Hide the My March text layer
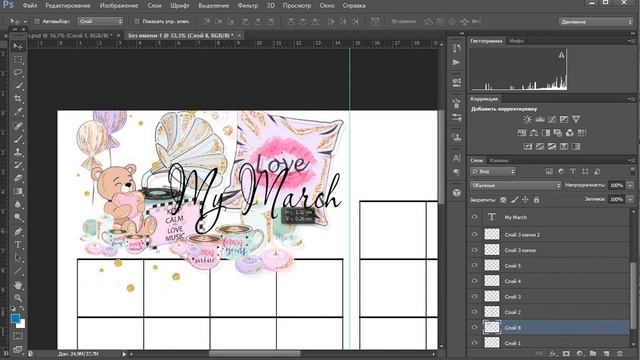 pos(474,218)
